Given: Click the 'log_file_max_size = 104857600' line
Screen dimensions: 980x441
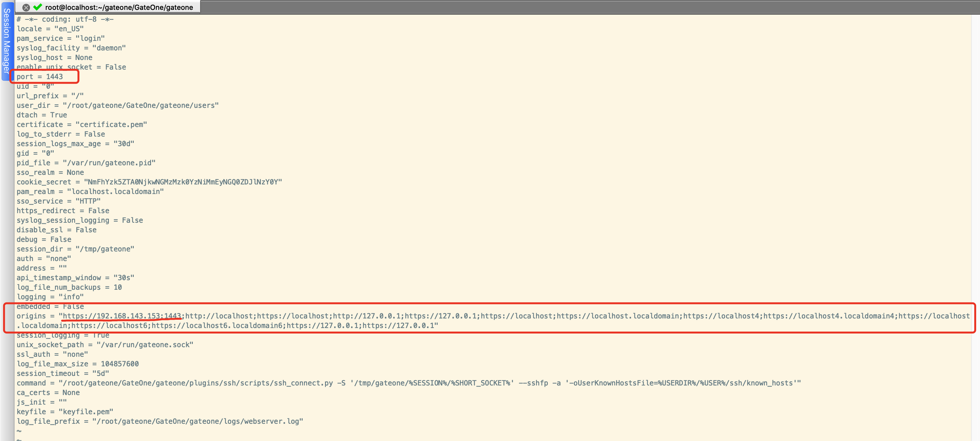Looking at the screenshot, I should pos(78,364).
